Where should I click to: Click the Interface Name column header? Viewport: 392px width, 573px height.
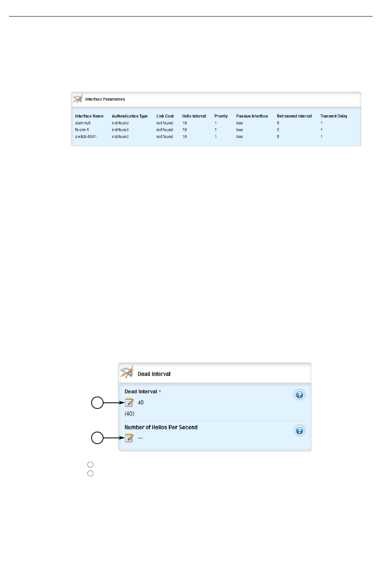[x=89, y=116]
